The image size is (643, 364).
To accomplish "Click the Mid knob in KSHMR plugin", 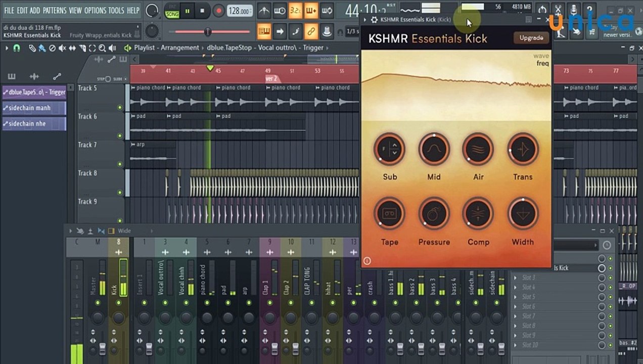I will (x=434, y=149).
